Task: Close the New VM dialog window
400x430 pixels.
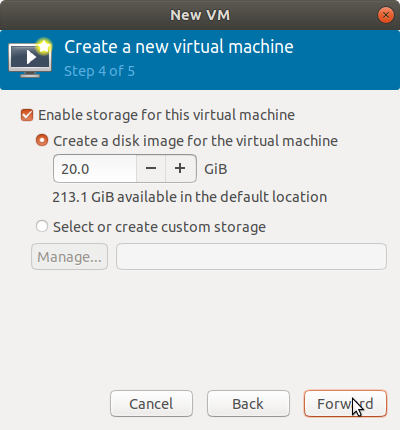Action: point(386,15)
